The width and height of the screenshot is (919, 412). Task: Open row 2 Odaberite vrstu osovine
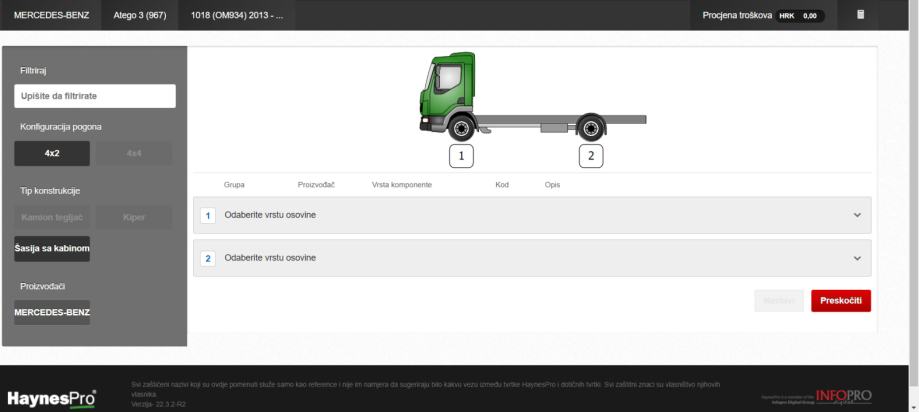(532, 258)
